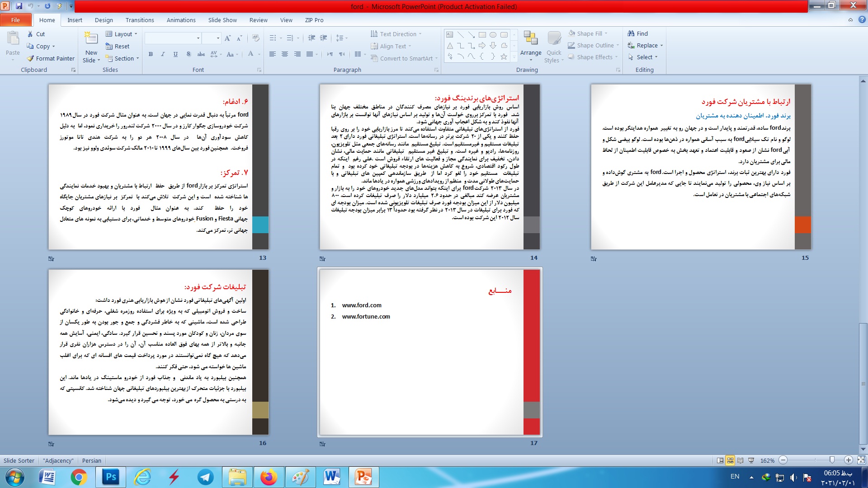Zoom out with the minus button

(x=783, y=460)
